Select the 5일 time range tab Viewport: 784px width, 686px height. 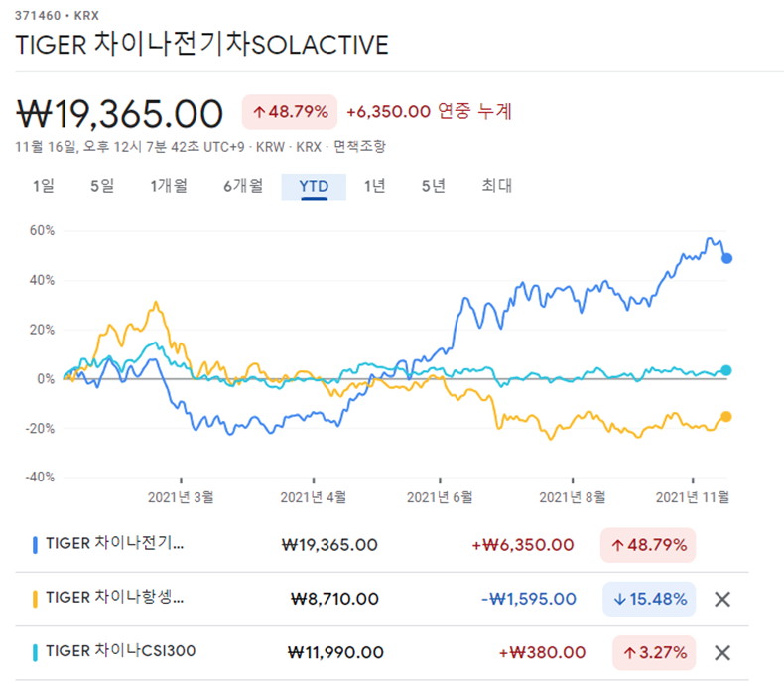coord(102,186)
